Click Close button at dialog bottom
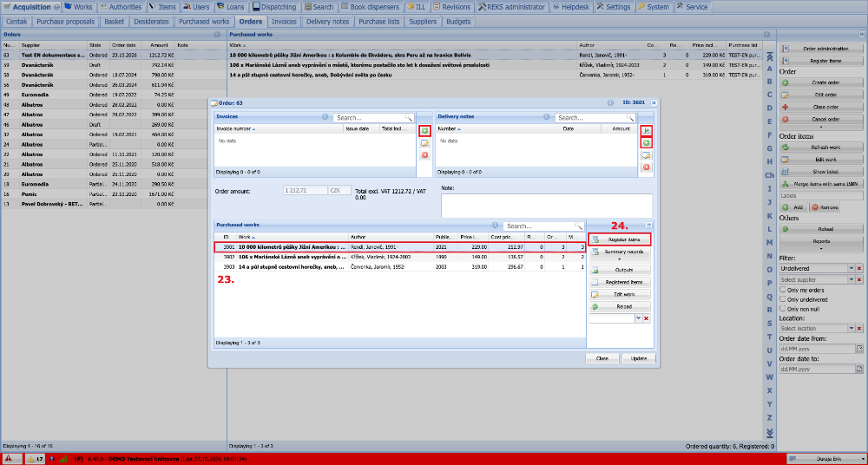The image size is (868, 465). point(603,358)
